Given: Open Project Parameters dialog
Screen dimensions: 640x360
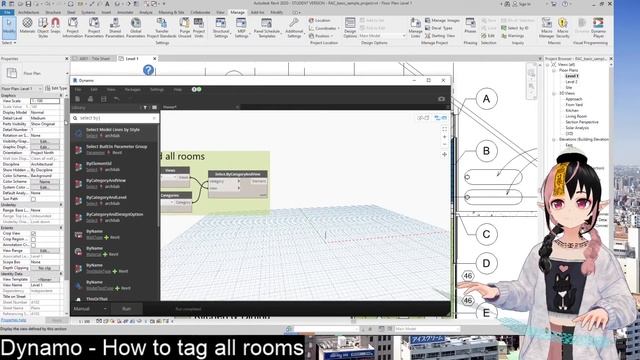Looking at the screenshot, I should click(94, 27).
